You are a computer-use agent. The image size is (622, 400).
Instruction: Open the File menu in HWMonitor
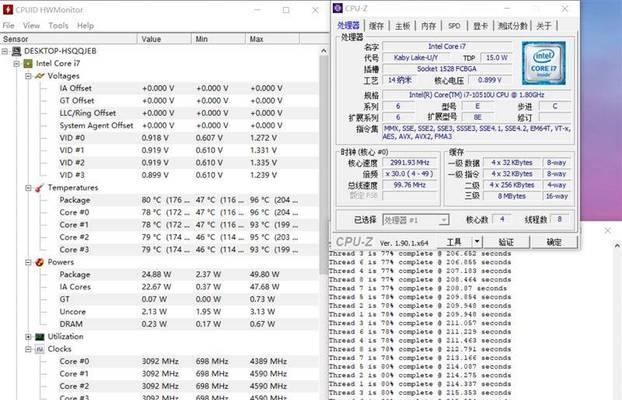[8, 26]
